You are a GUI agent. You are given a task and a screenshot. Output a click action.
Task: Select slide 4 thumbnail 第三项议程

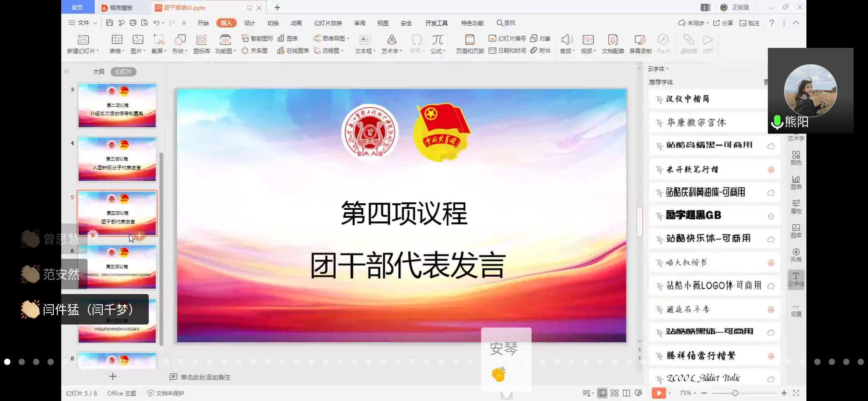tap(117, 159)
